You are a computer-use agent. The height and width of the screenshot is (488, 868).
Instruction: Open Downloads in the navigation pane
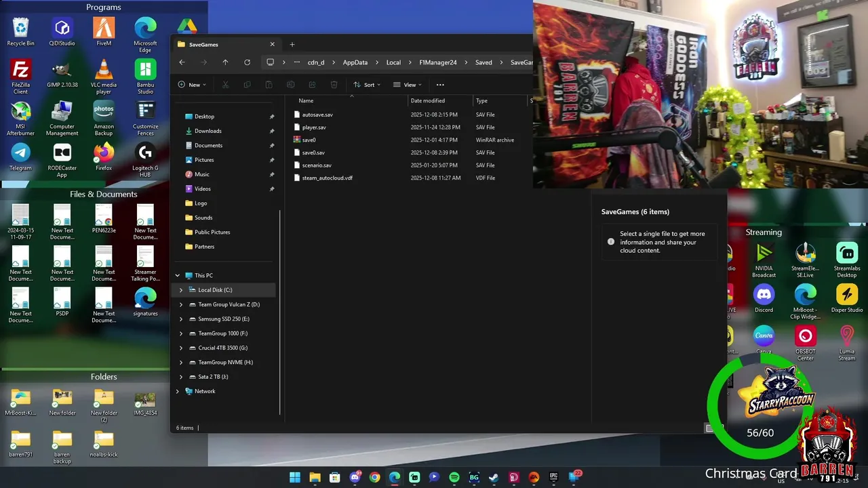208,131
